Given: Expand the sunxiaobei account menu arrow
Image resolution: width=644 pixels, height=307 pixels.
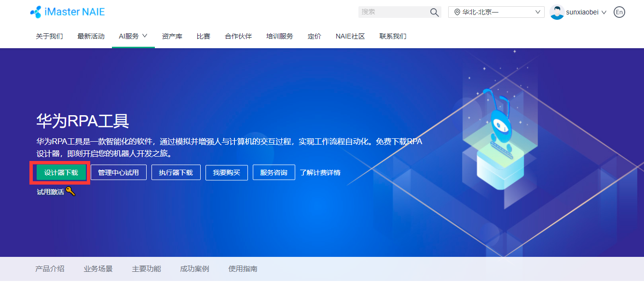Looking at the screenshot, I should pyautogui.click(x=604, y=13).
